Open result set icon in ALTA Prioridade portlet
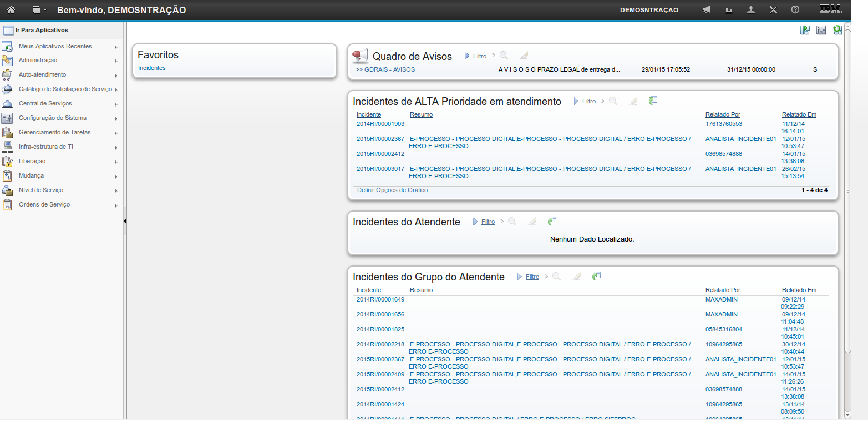This screenshot has height=422, width=868. click(653, 101)
